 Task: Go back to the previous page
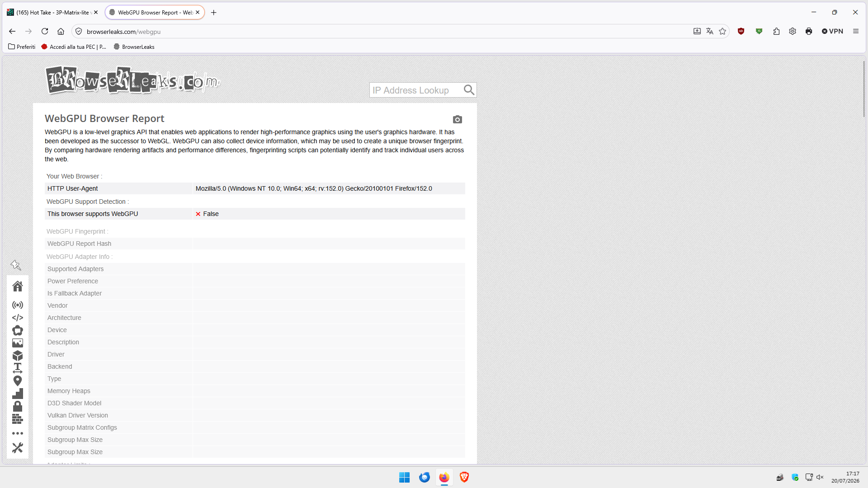(12, 32)
